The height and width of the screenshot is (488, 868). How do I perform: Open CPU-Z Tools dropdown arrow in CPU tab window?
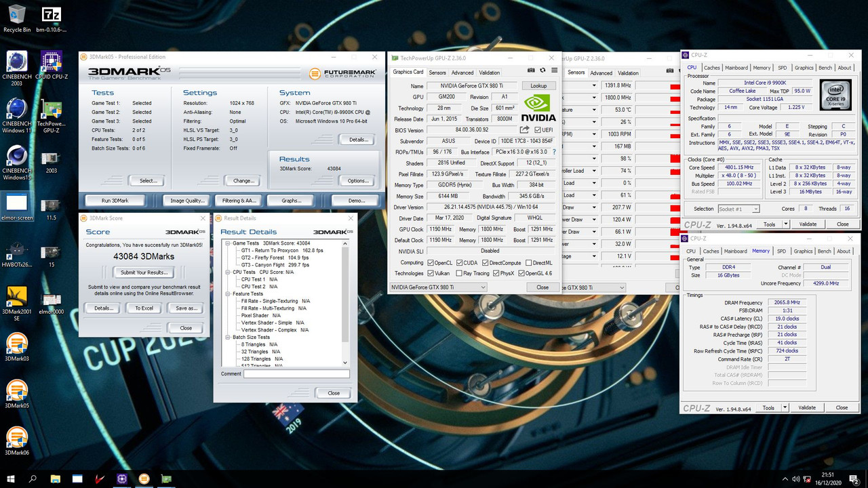pos(786,224)
